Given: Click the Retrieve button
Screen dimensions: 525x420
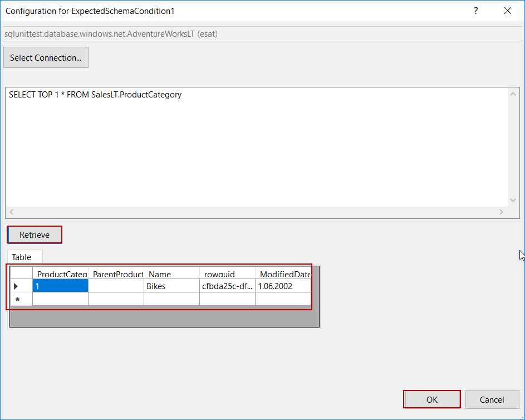Looking at the screenshot, I should [35, 235].
